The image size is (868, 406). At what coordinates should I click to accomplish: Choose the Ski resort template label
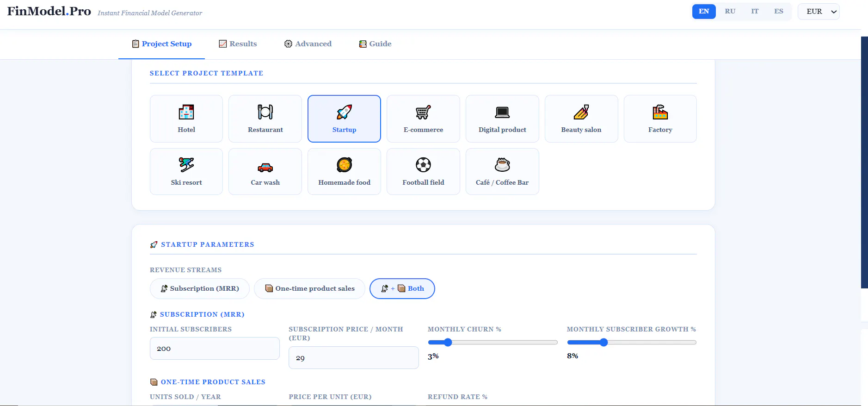pyautogui.click(x=186, y=182)
